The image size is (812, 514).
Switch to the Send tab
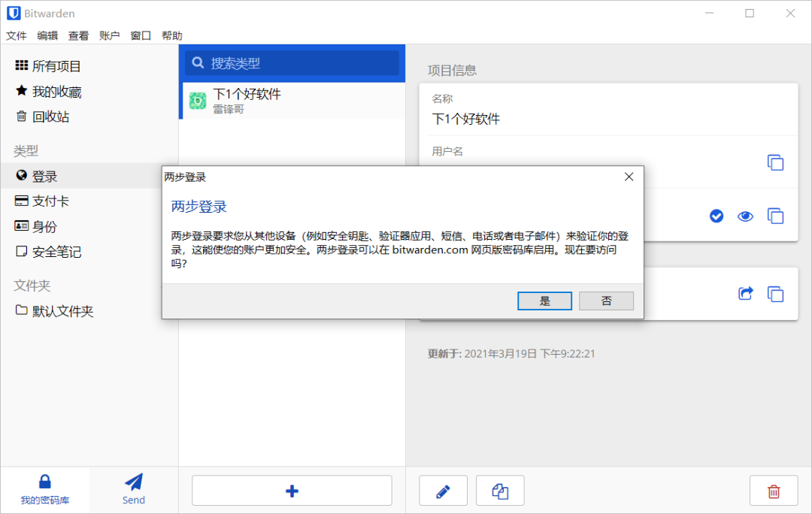134,490
